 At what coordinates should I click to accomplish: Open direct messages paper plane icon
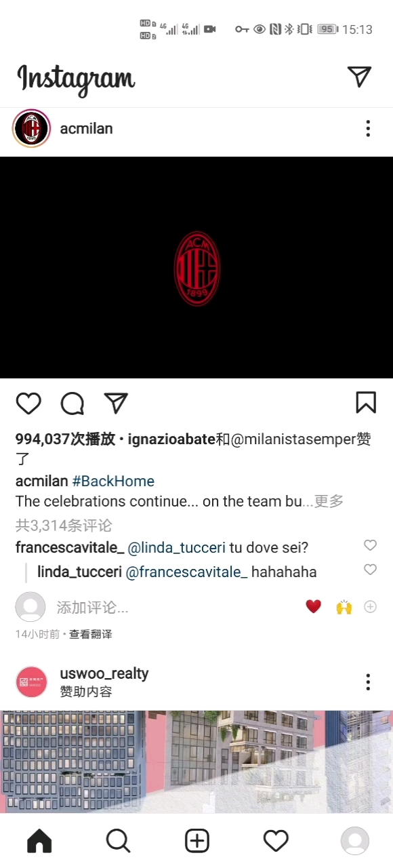[359, 77]
